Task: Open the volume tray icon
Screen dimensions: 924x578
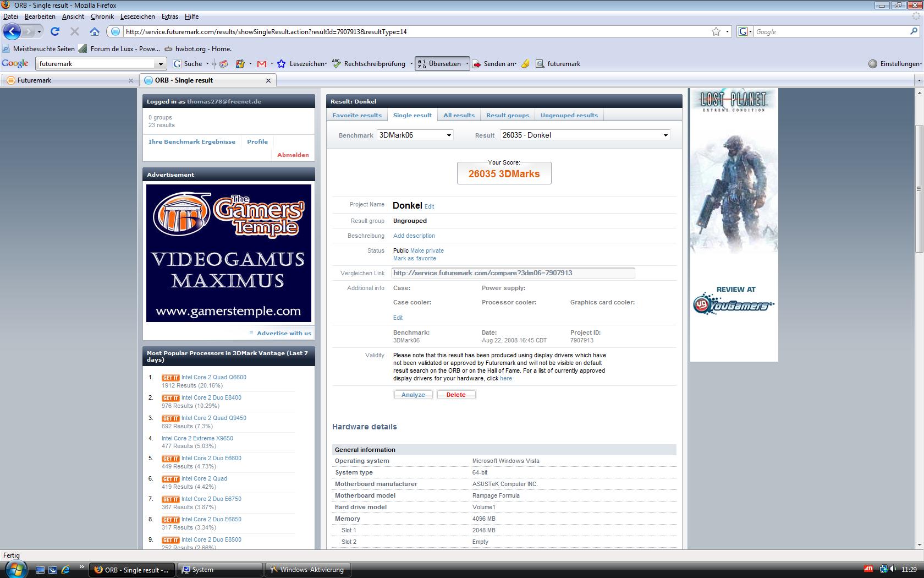Action: pos(893,569)
